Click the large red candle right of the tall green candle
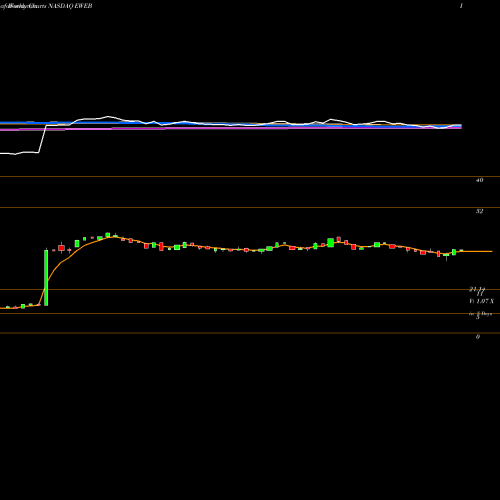The image size is (500, 500). (61, 248)
